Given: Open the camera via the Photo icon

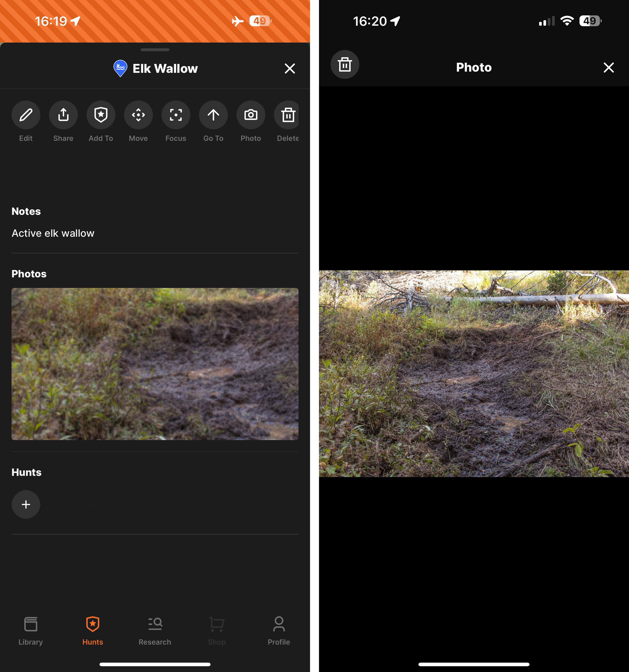Looking at the screenshot, I should pos(250,115).
